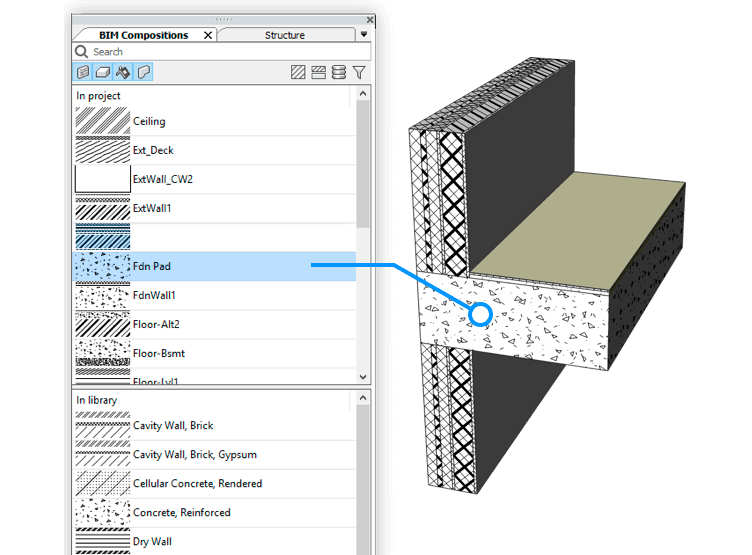The width and height of the screenshot is (752, 555).
Task: Click the hatch pattern view icon
Action: click(x=298, y=72)
